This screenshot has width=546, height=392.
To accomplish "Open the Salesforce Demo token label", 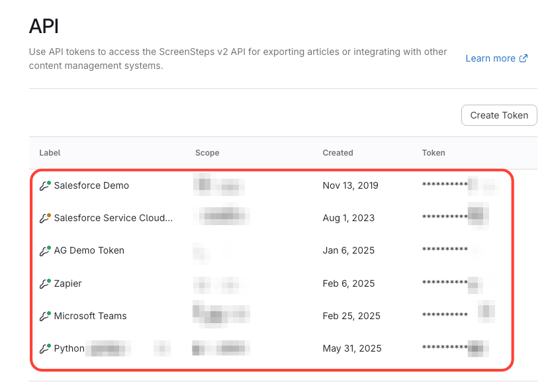I will click(x=91, y=186).
